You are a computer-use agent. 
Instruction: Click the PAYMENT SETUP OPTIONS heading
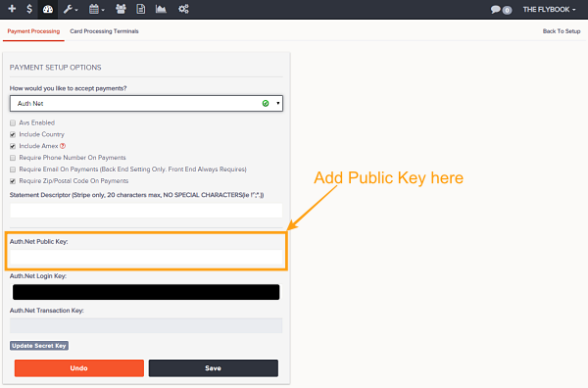tap(56, 68)
